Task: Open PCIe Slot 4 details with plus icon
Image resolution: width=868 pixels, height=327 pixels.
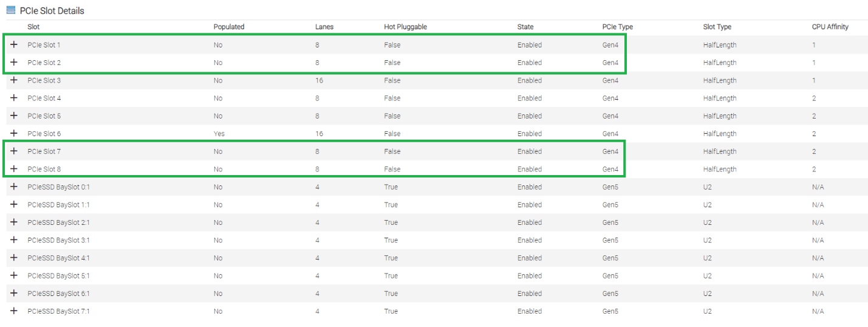Action: point(14,98)
